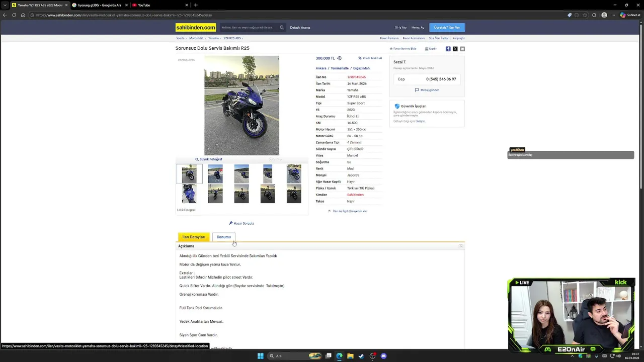Click Yazdır print link
This screenshot has height=362, width=644.
point(431,49)
